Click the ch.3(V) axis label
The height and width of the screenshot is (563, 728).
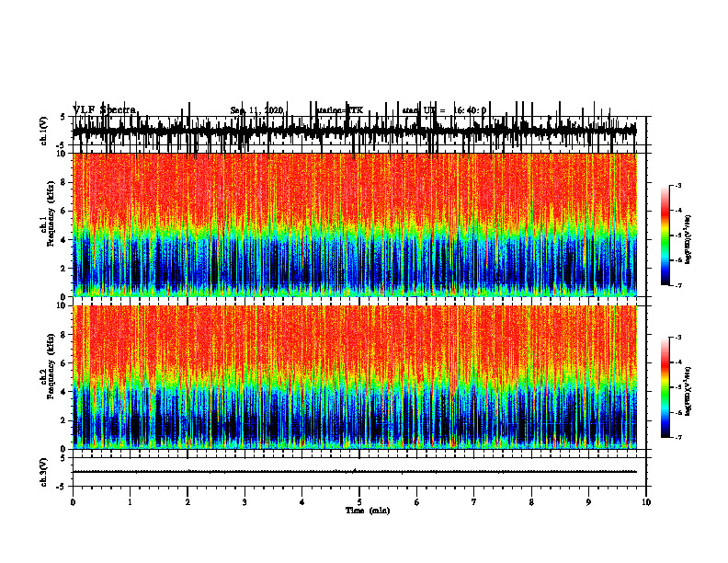pos(44,472)
